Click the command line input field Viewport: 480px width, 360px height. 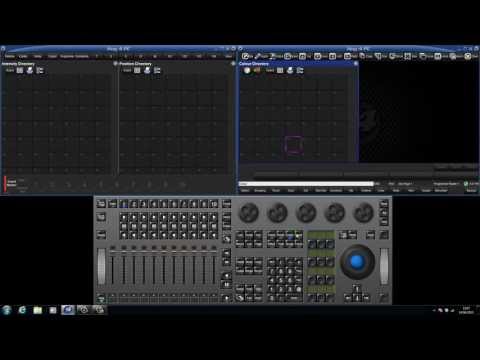(306, 184)
